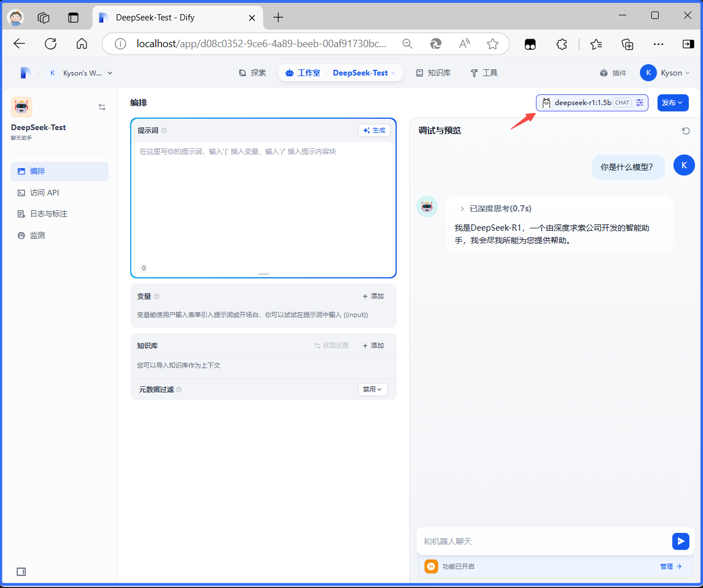Screen dimensions: 703x588
Task: Grab the prompt editor resize handle
Action: [263, 274]
